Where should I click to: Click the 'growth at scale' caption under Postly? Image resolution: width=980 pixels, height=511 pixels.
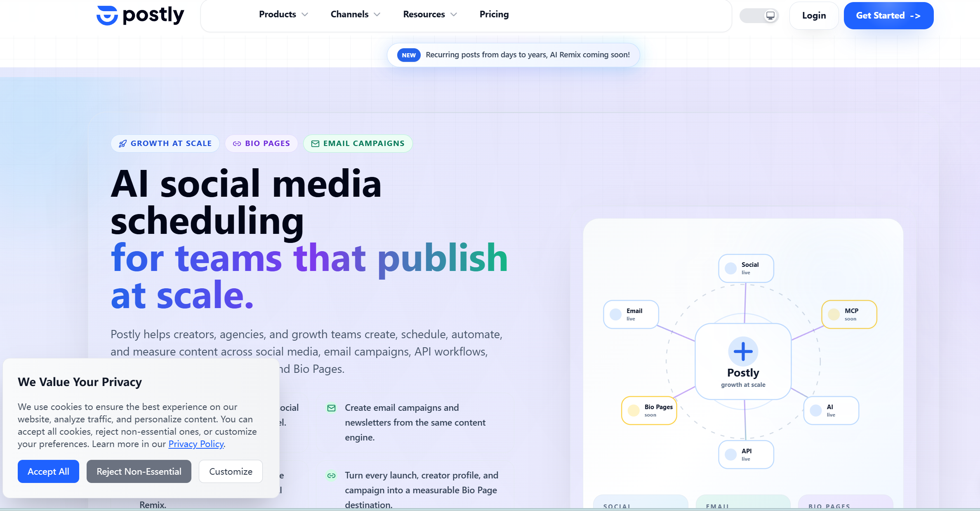click(x=743, y=385)
